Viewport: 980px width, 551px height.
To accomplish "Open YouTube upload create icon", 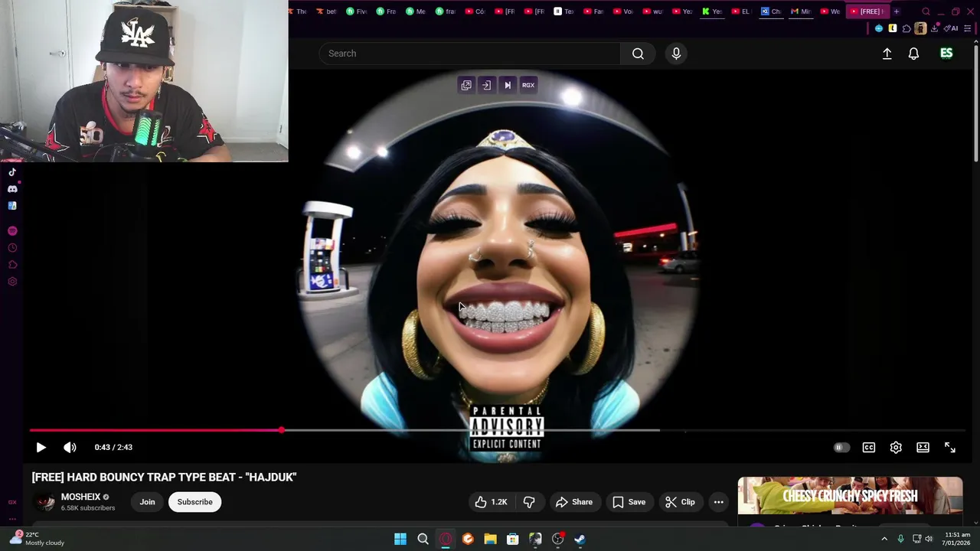I will (x=887, y=54).
